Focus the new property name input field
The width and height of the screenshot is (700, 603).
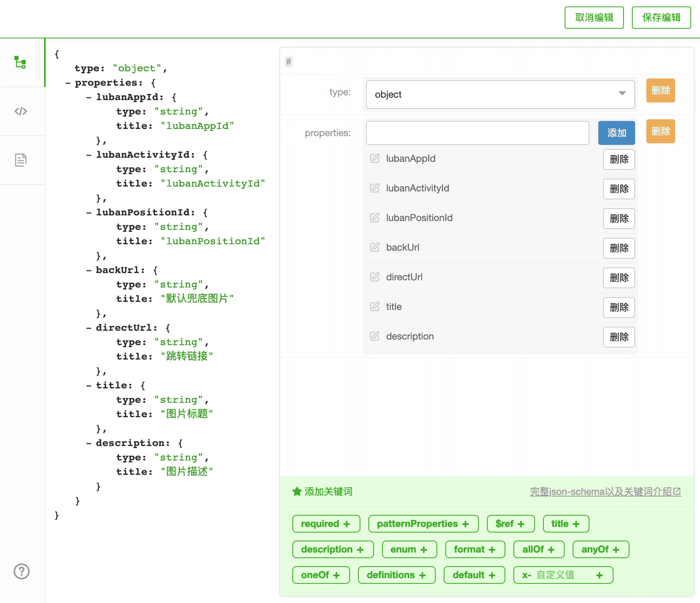478,133
